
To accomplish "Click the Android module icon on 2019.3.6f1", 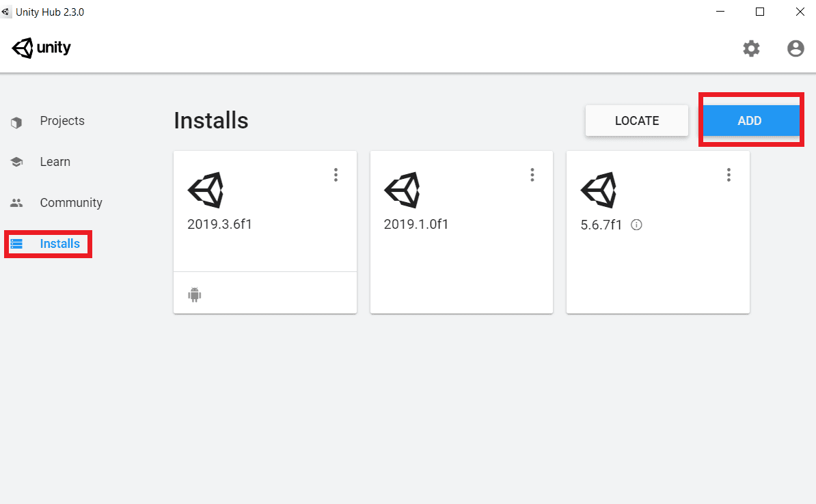I will [195, 295].
